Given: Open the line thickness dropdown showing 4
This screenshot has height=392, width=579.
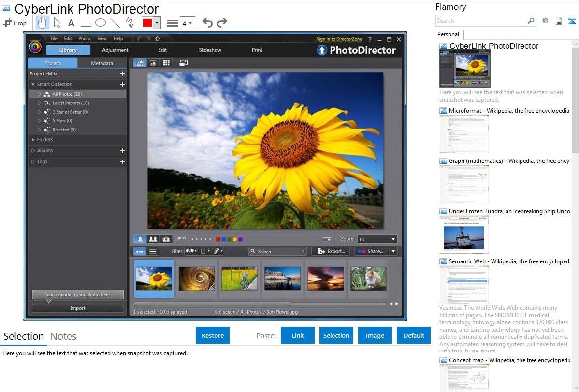Looking at the screenshot, I should click(x=187, y=23).
